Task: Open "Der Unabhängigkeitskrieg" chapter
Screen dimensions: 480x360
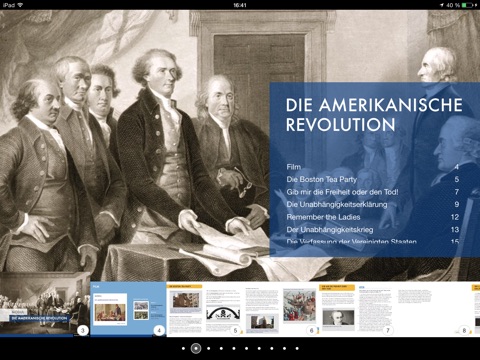Action: tap(373, 230)
